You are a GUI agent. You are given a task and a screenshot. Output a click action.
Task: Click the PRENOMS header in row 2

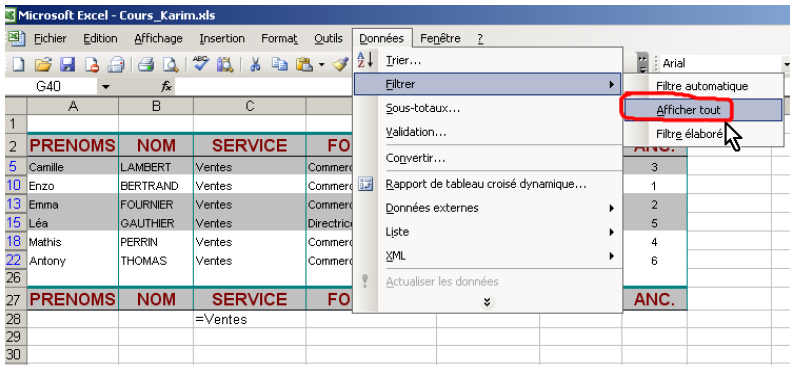[x=73, y=146]
